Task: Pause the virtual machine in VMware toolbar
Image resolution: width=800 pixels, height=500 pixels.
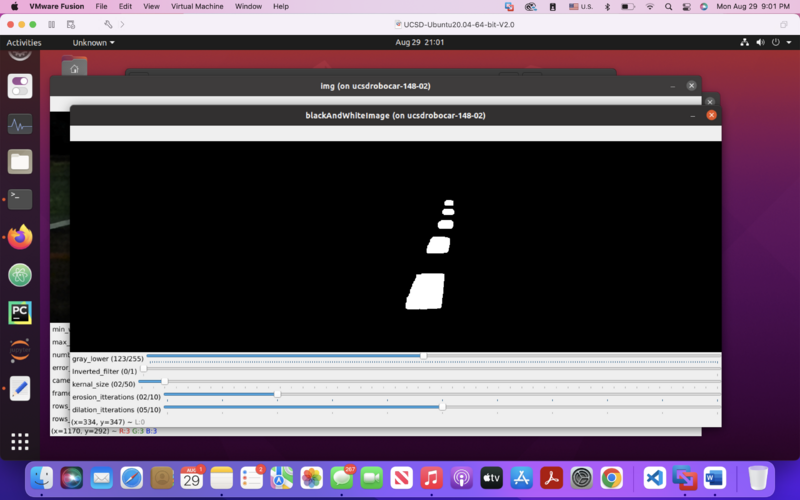Action: coord(52,24)
